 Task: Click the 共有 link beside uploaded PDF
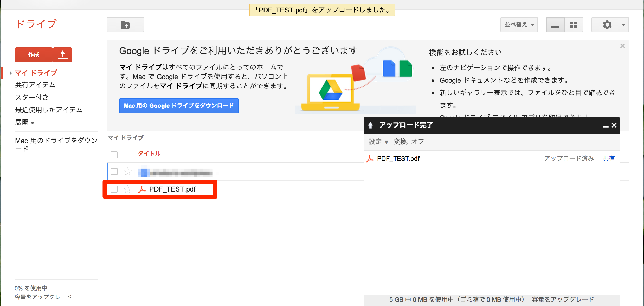coord(609,158)
